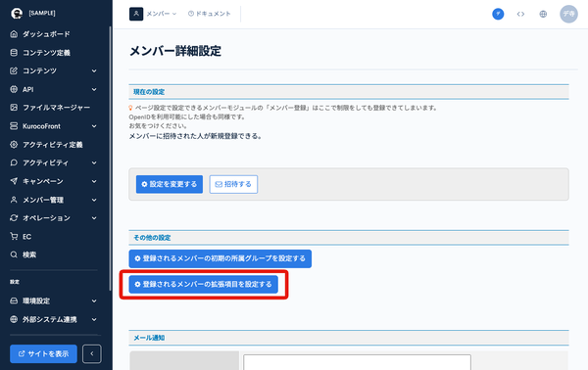Expand the キャンペーン menu chevron

coord(94,181)
